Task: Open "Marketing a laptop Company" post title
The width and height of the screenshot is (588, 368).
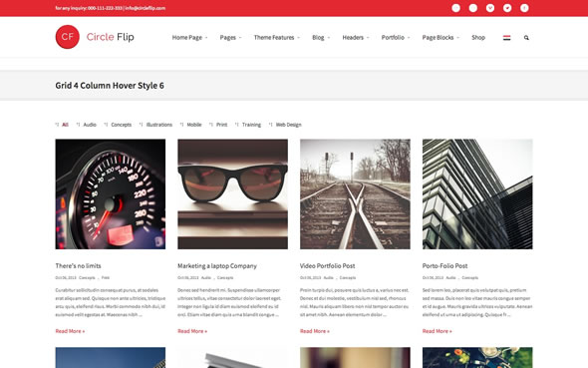Action: (x=217, y=265)
